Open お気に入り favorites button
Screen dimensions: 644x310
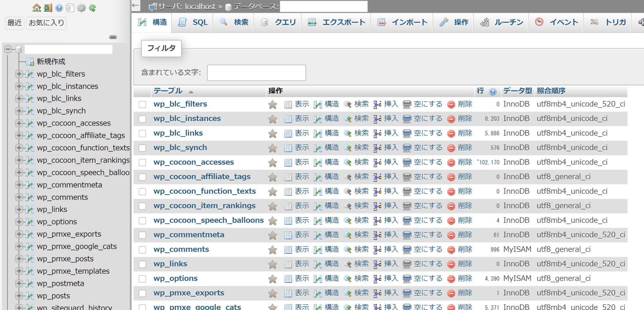click(x=46, y=23)
